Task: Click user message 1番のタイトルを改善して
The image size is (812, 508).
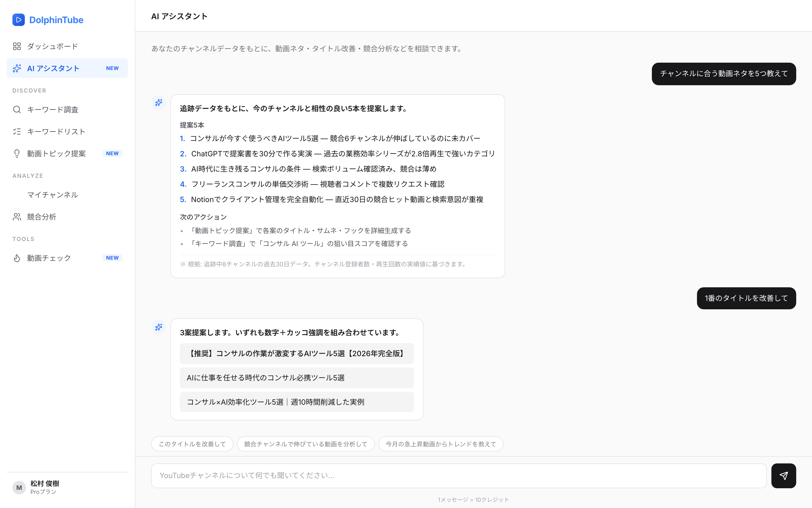Action: click(746, 298)
